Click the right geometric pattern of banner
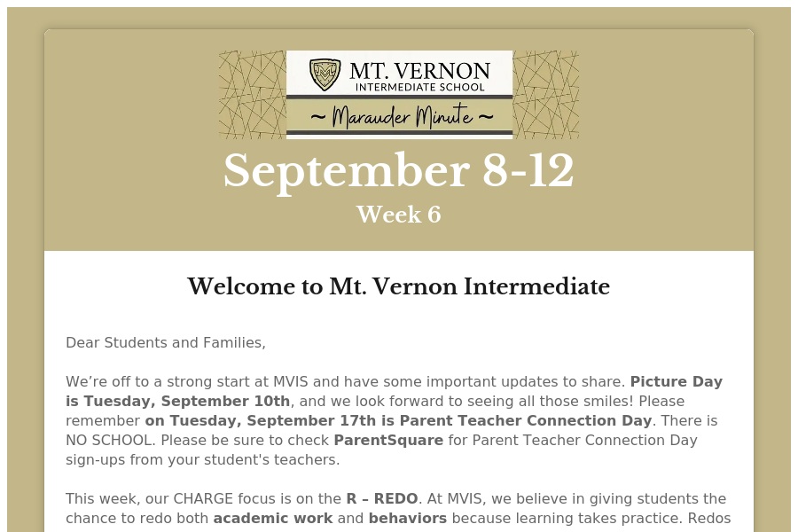798x532 pixels. coord(545,94)
